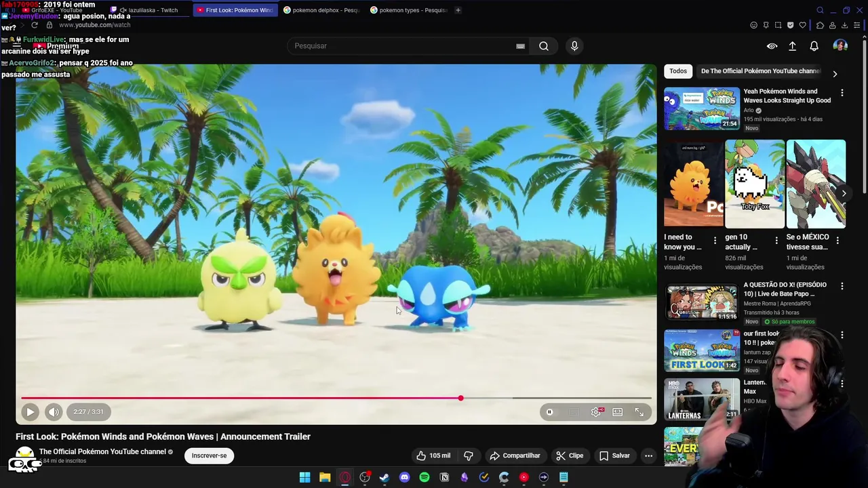
Task: Play the video with the play button
Action: tap(30, 411)
